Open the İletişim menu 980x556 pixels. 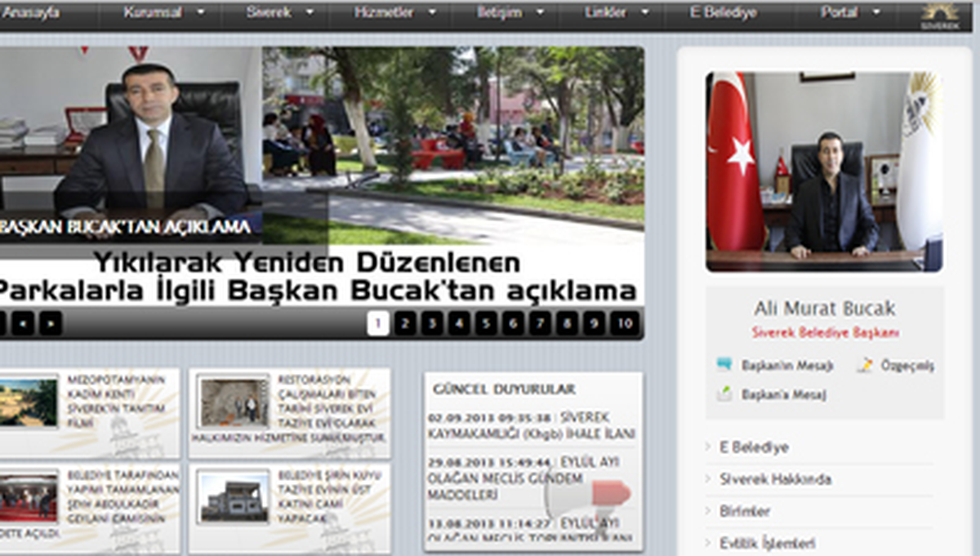click(x=499, y=13)
